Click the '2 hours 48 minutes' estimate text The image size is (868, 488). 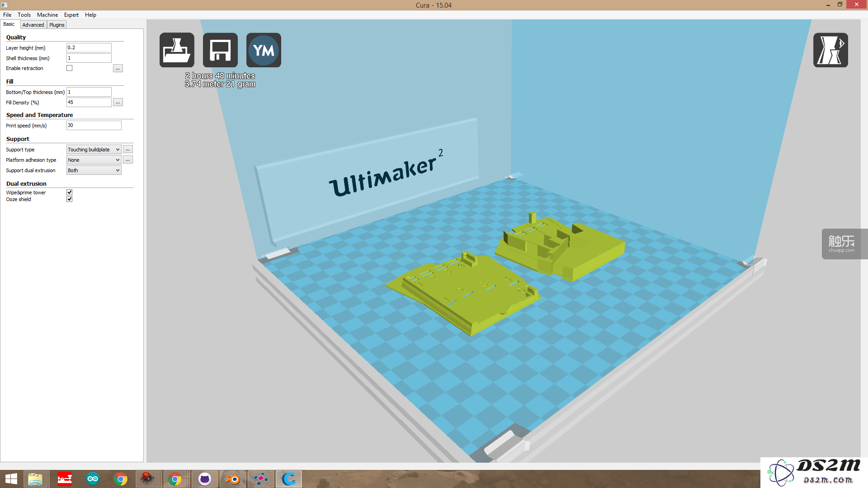point(220,76)
